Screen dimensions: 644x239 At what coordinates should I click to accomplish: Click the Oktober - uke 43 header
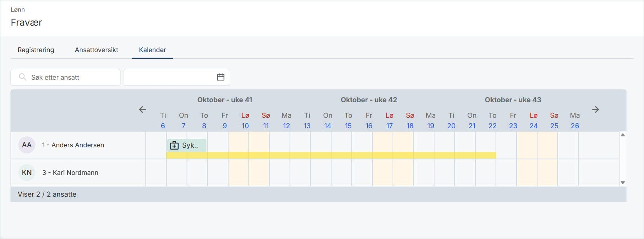coord(513,100)
